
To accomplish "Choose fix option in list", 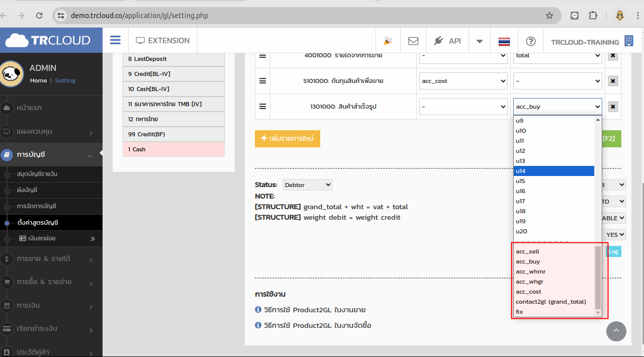I will (x=554, y=312).
